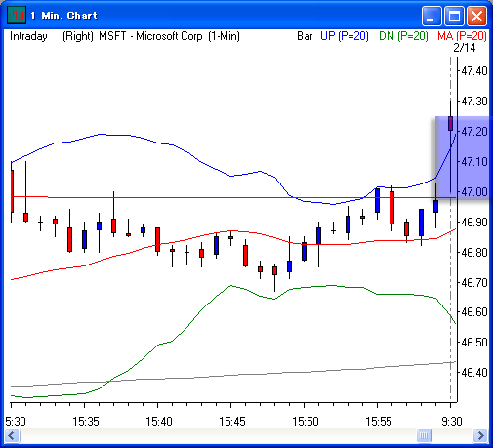Click the MSFT - Microsoft Corp title text

click(x=150, y=36)
